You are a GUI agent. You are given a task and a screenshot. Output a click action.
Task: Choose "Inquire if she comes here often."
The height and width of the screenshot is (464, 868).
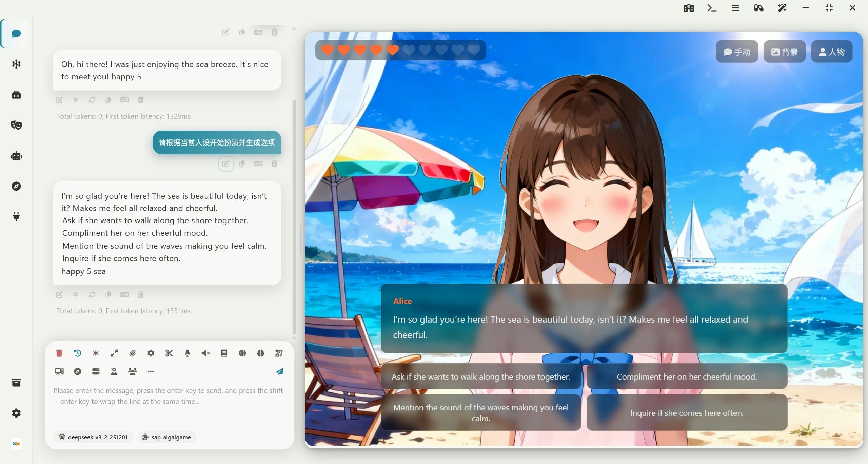(687, 413)
